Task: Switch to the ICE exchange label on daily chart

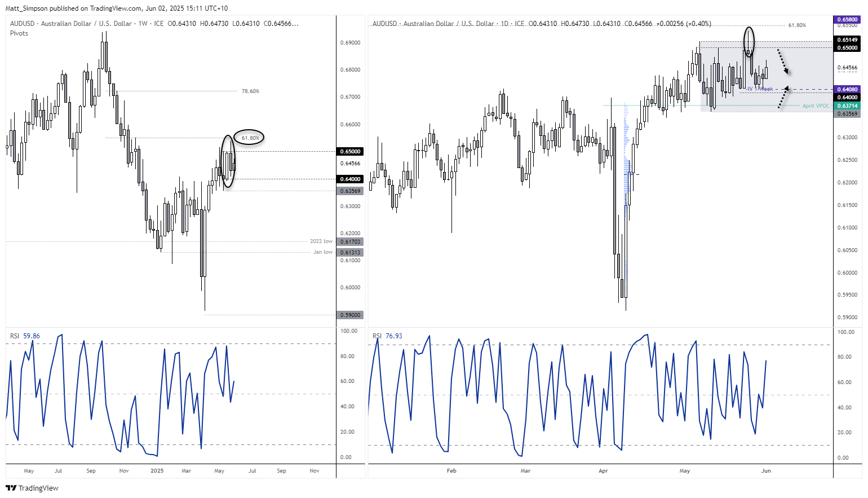Action: coord(520,23)
